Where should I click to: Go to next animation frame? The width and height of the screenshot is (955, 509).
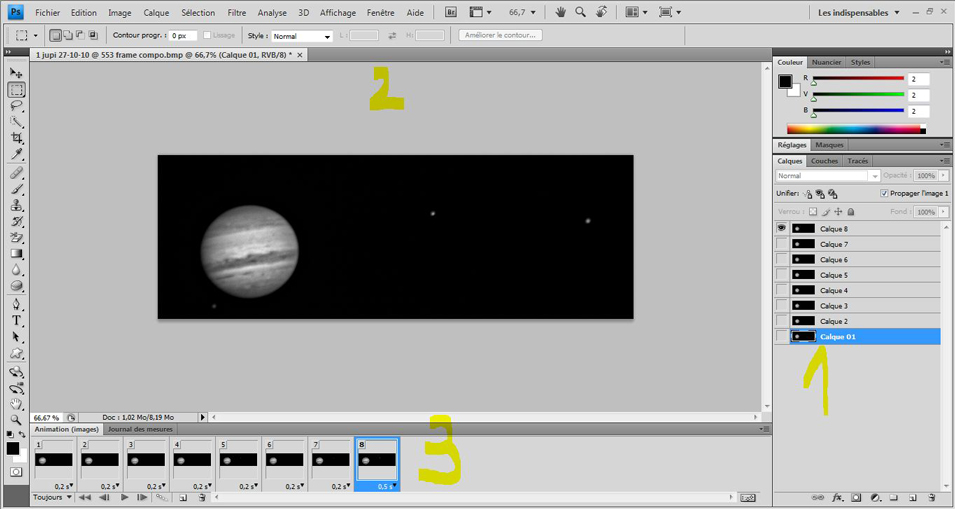(142, 497)
